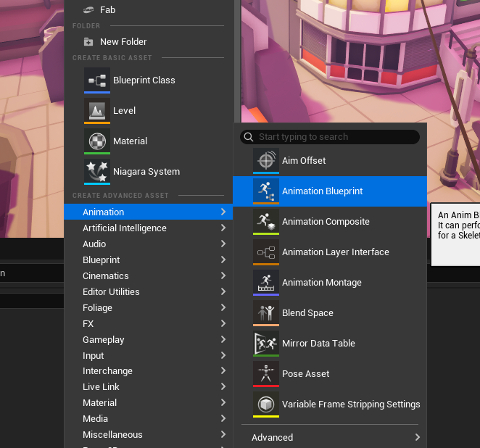Select Animation Layer Interface entry

pyautogui.click(x=330, y=252)
